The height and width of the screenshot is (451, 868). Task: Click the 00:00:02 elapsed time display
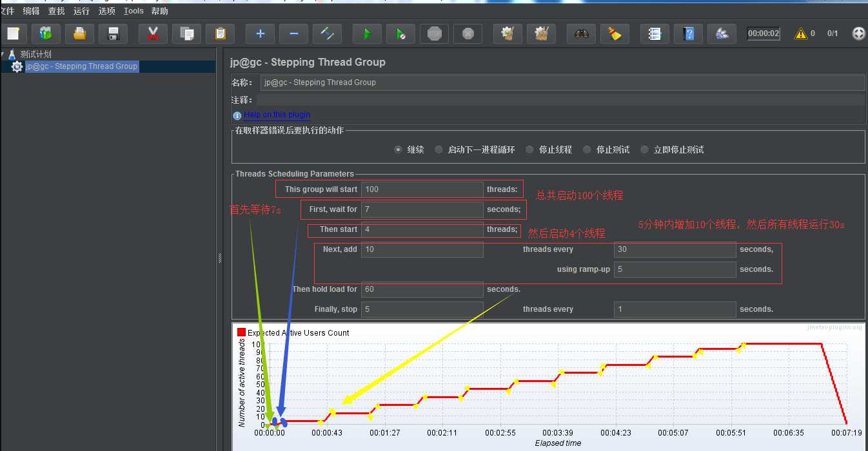click(x=764, y=34)
